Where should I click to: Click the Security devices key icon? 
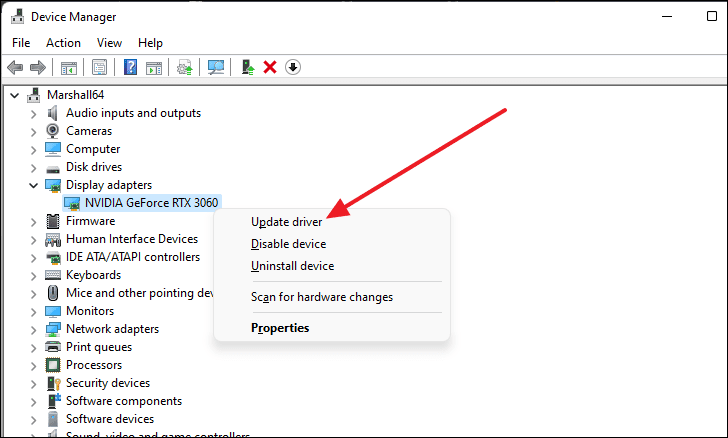click(x=54, y=383)
